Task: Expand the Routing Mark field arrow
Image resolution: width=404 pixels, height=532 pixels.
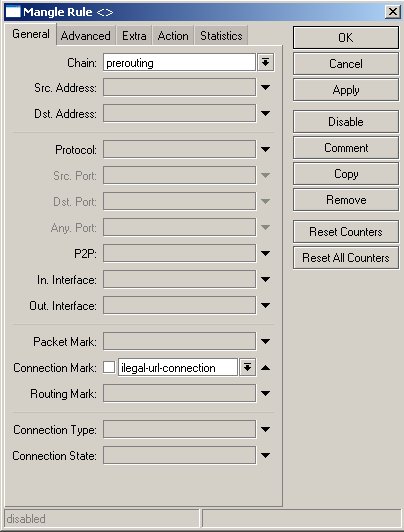Action: point(266,394)
